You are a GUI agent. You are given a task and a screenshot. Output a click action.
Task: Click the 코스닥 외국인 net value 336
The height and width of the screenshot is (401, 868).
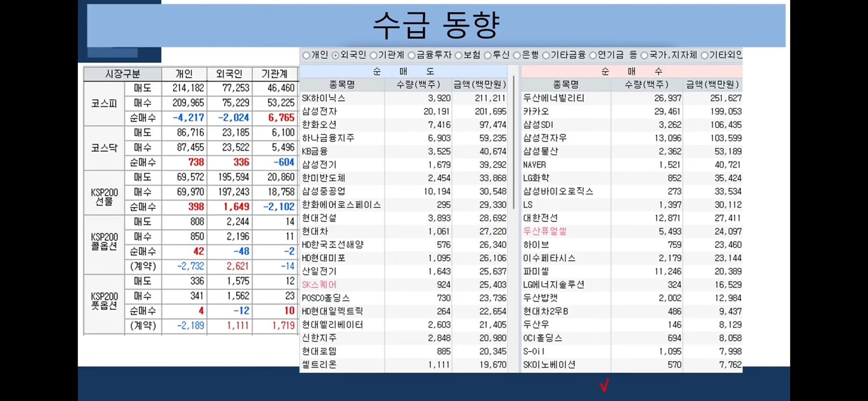pyautogui.click(x=241, y=162)
